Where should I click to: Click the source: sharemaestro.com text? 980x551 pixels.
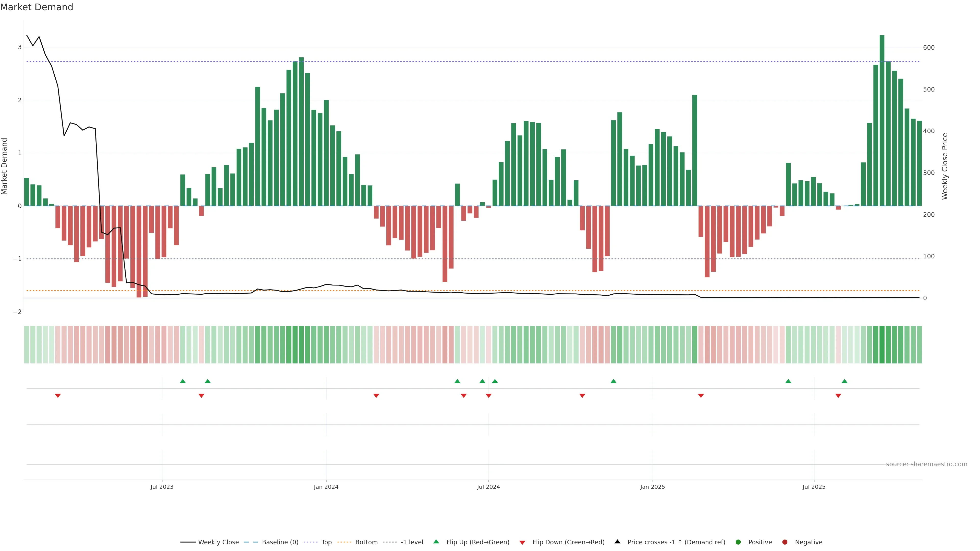coord(926,464)
